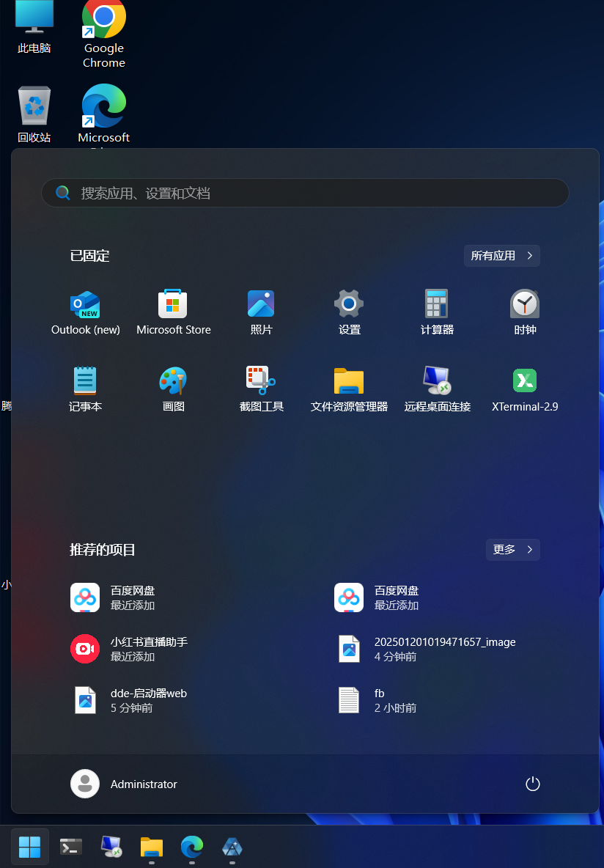Expand 所有应用 all apps list

point(501,256)
